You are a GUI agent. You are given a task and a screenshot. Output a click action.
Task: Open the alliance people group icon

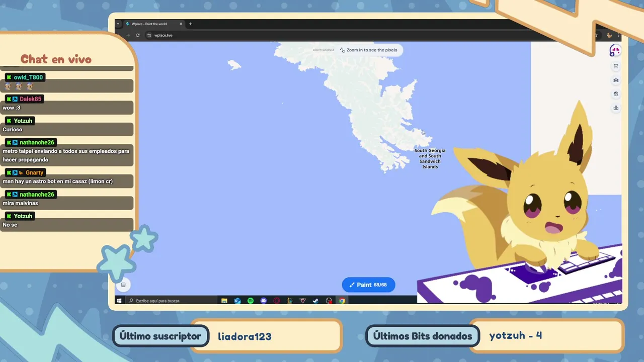tap(616, 80)
